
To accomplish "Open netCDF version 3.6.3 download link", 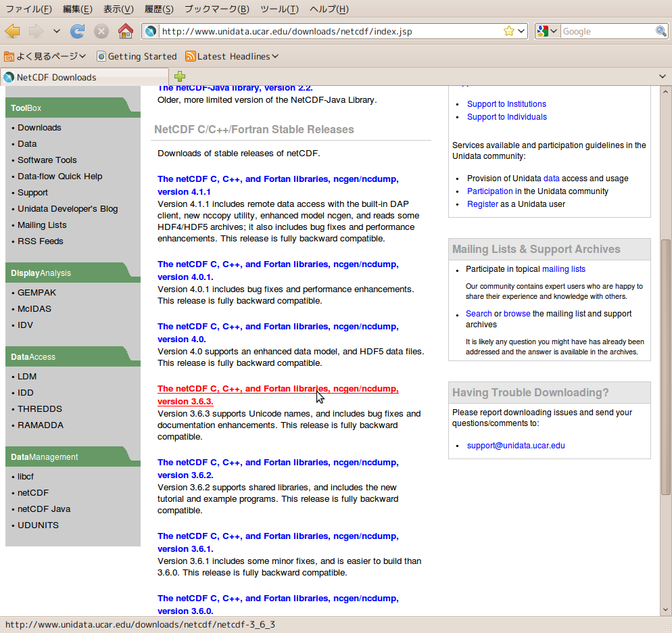I will pos(278,395).
